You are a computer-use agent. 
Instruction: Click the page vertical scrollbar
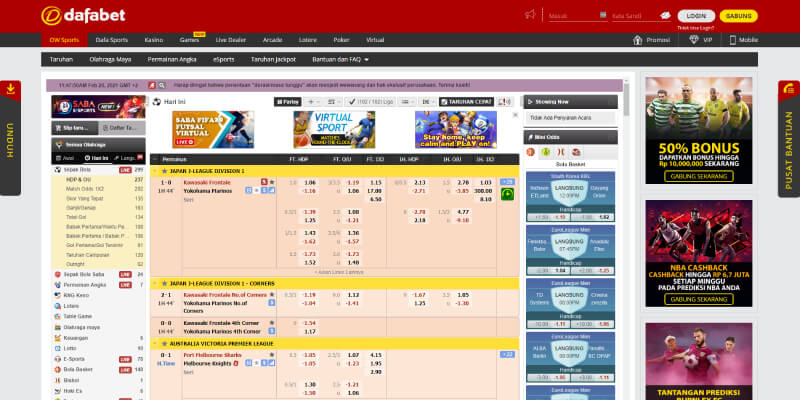point(627,100)
